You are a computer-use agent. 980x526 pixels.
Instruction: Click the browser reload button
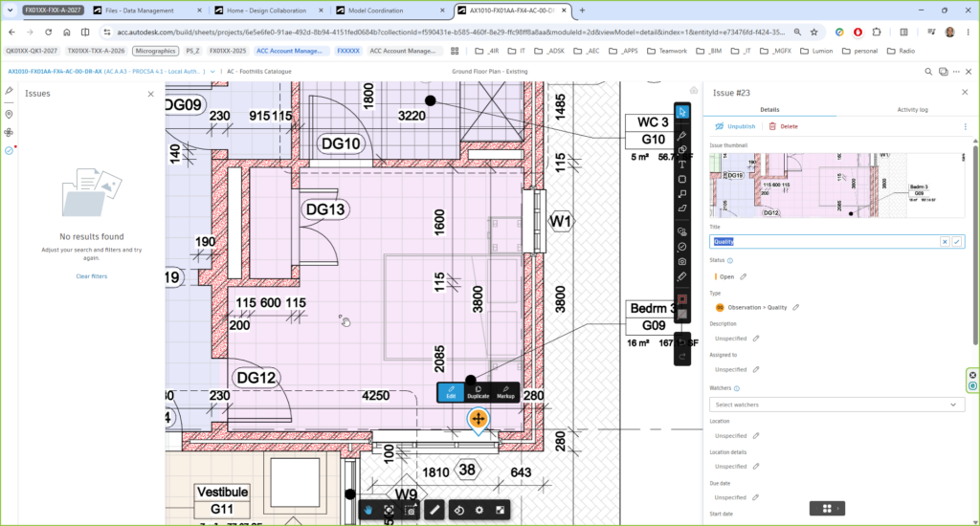[48, 32]
